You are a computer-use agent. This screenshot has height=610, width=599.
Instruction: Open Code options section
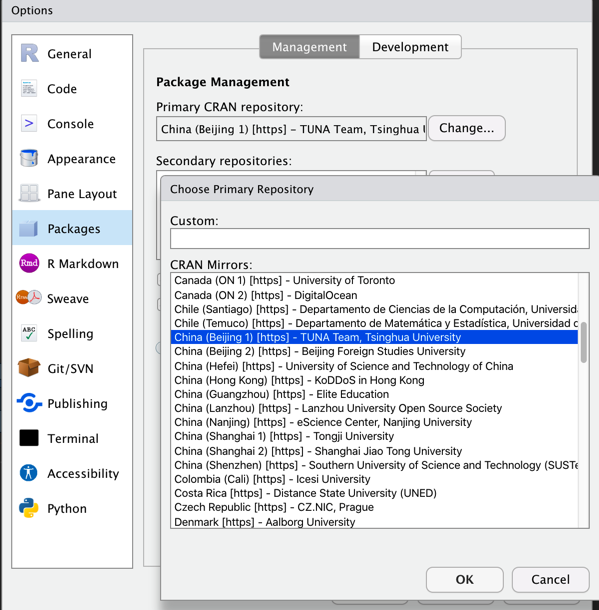click(72, 88)
